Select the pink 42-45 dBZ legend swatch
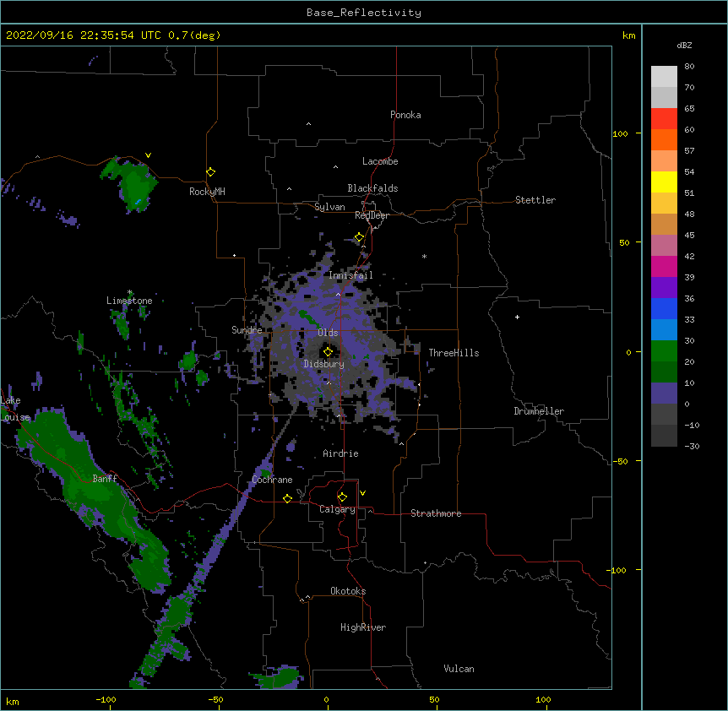728x711 pixels. click(x=664, y=246)
